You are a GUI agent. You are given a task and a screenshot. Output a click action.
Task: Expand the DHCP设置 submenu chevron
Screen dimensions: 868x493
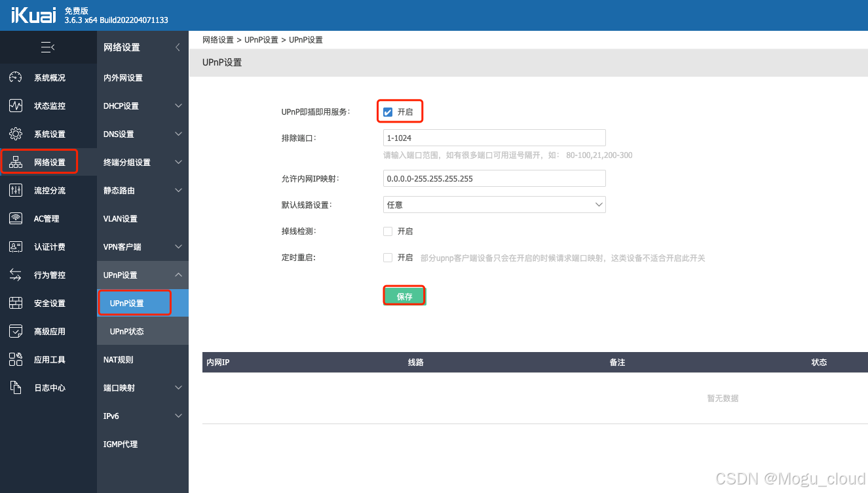178,106
